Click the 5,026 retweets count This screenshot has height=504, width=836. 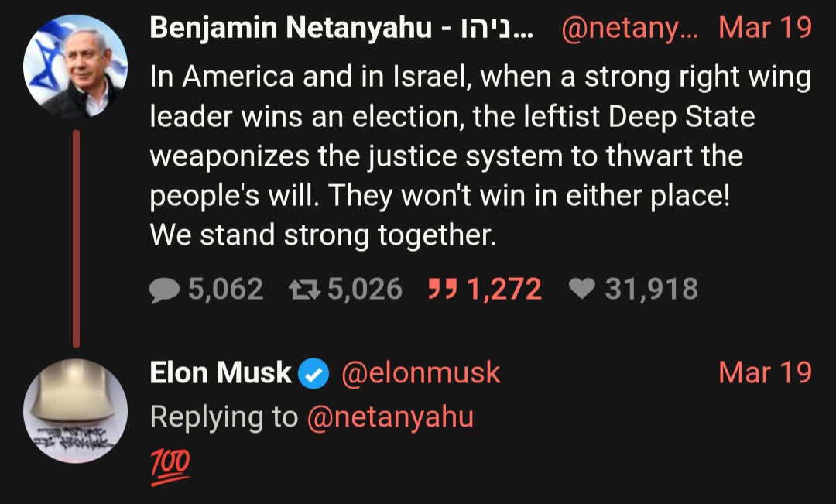click(365, 290)
